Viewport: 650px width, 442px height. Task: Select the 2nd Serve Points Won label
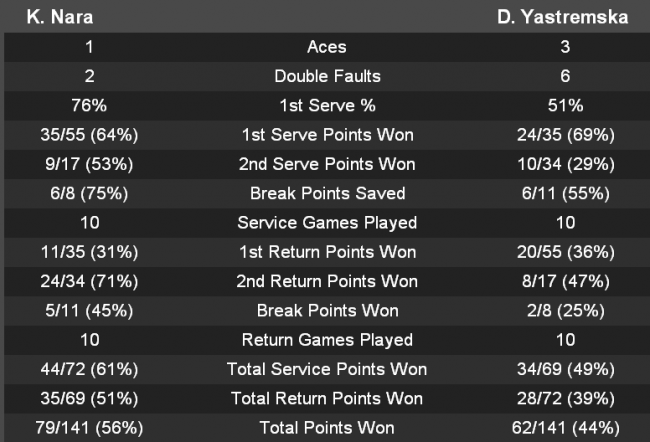point(327,165)
